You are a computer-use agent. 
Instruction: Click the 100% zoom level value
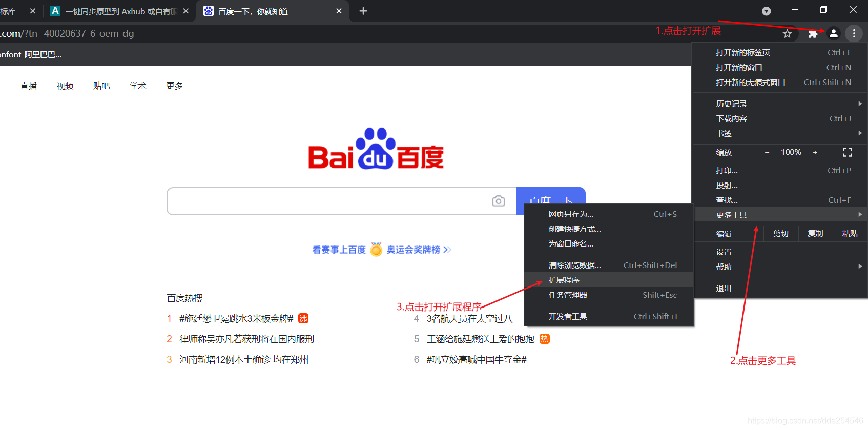pos(791,152)
